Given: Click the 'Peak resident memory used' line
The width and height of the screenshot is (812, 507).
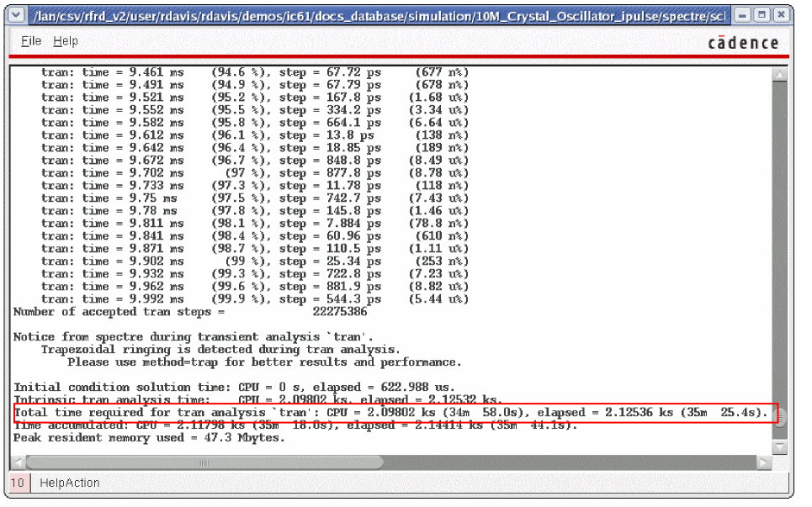Looking at the screenshot, I should click(149, 438).
